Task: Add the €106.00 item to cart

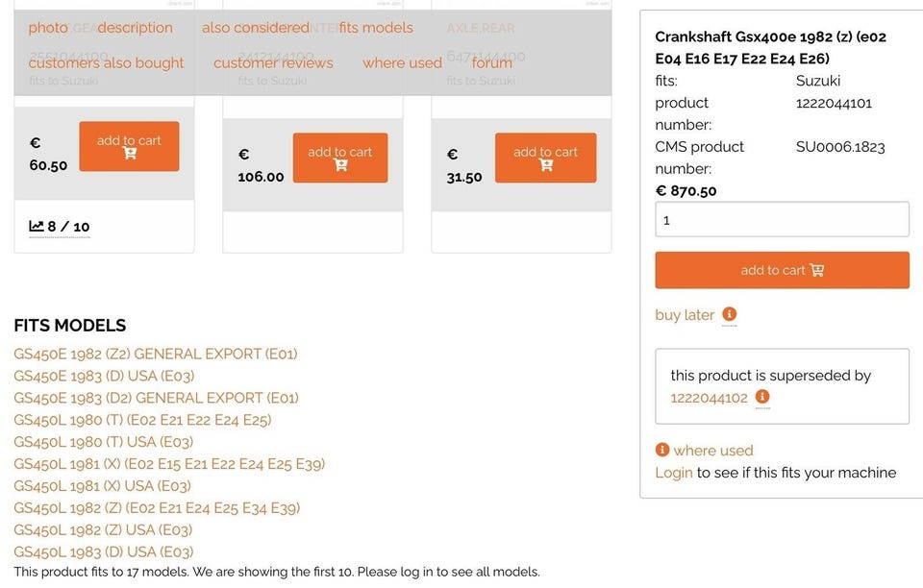Action: coord(339,158)
